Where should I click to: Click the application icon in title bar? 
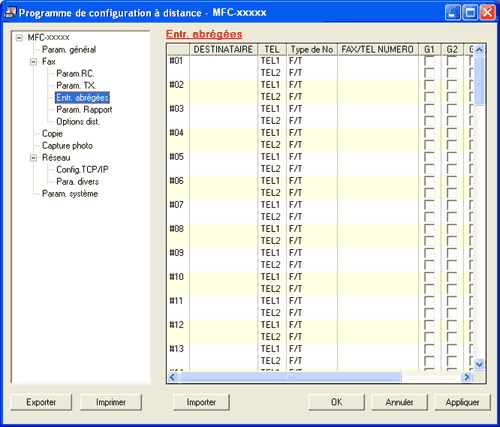coord(10,12)
